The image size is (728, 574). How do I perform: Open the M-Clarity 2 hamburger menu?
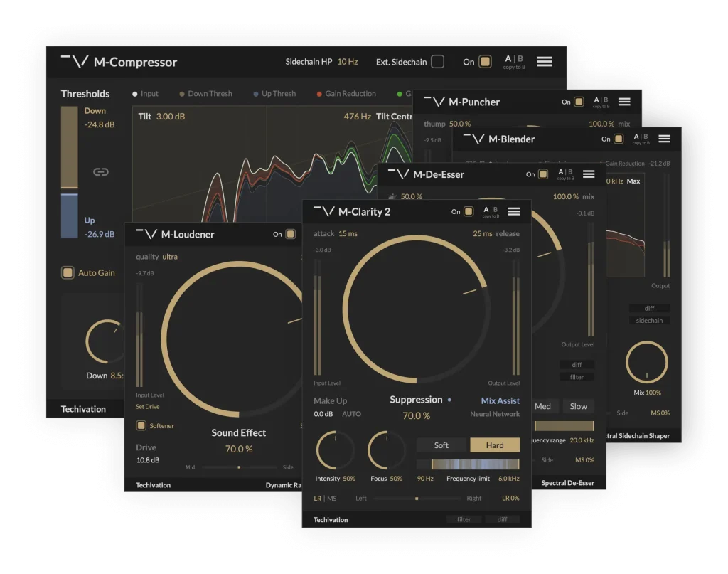click(513, 211)
